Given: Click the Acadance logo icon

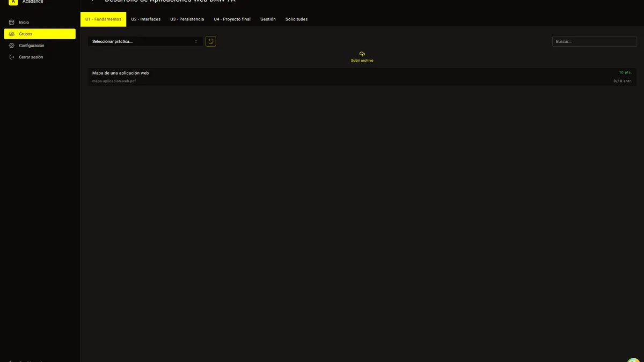Looking at the screenshot, I should 13,2.
